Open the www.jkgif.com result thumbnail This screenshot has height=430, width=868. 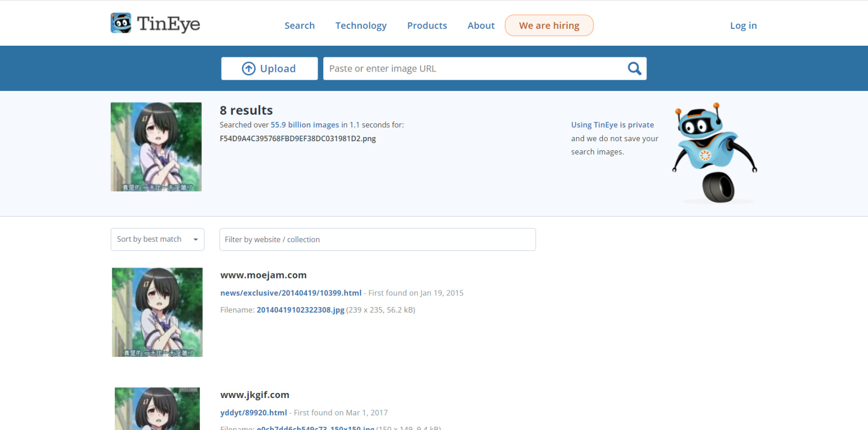157,409
